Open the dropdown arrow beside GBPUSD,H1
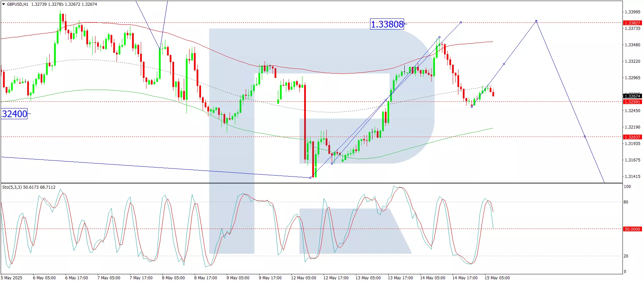This screenshot has height=282, width=644. 3,4
